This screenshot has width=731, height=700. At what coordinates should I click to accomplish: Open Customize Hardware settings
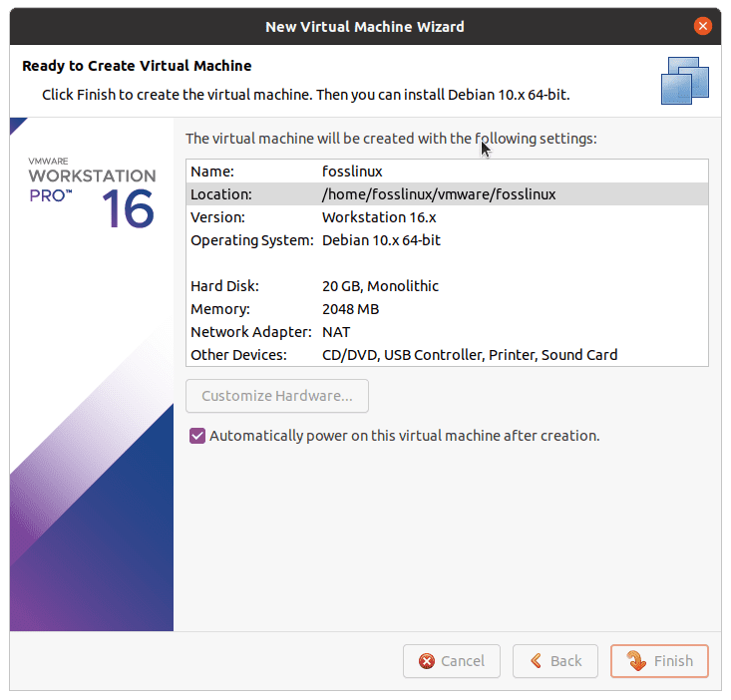[277, 396]
